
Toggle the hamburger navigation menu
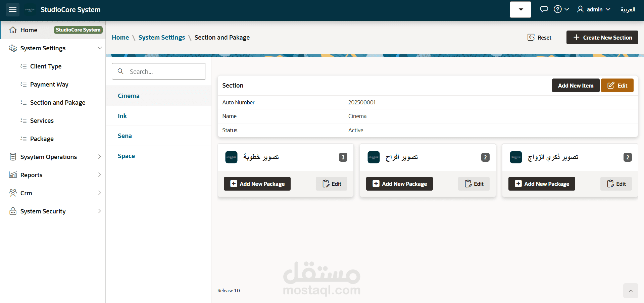(13, 10)
